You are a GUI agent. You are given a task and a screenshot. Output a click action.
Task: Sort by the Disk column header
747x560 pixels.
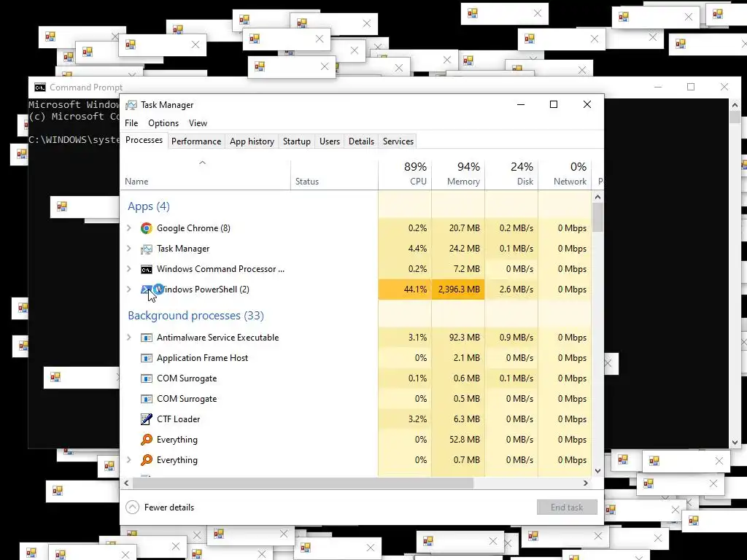pos(511,174)
